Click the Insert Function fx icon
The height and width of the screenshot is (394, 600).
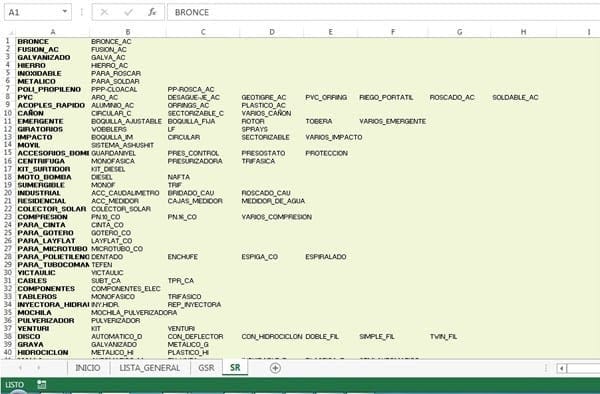tap(152, 12)
